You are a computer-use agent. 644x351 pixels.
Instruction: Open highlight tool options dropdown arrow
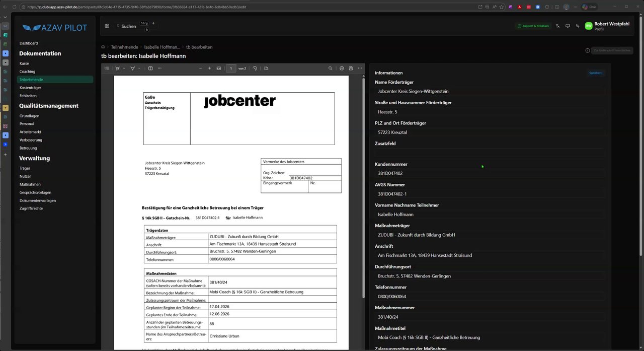click(x=124, y=68)
